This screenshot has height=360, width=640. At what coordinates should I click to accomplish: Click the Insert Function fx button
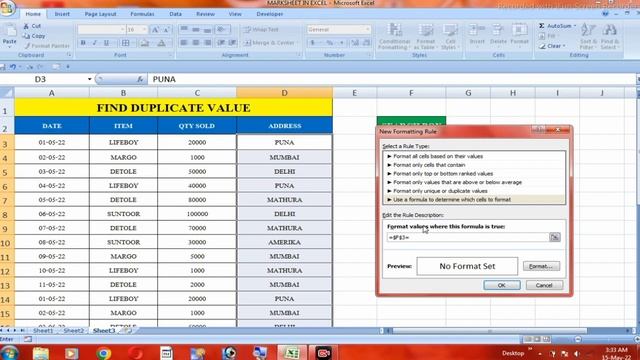(140, 79)
